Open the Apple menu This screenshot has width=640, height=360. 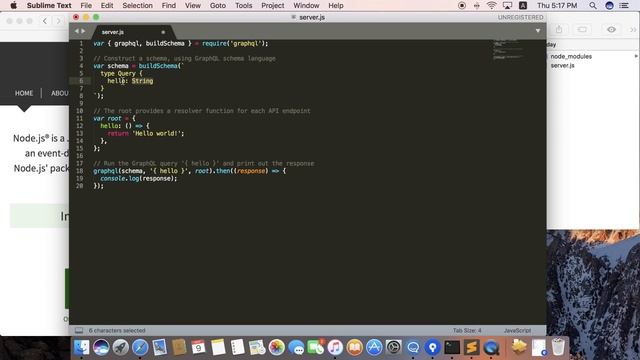pos(13,5)
